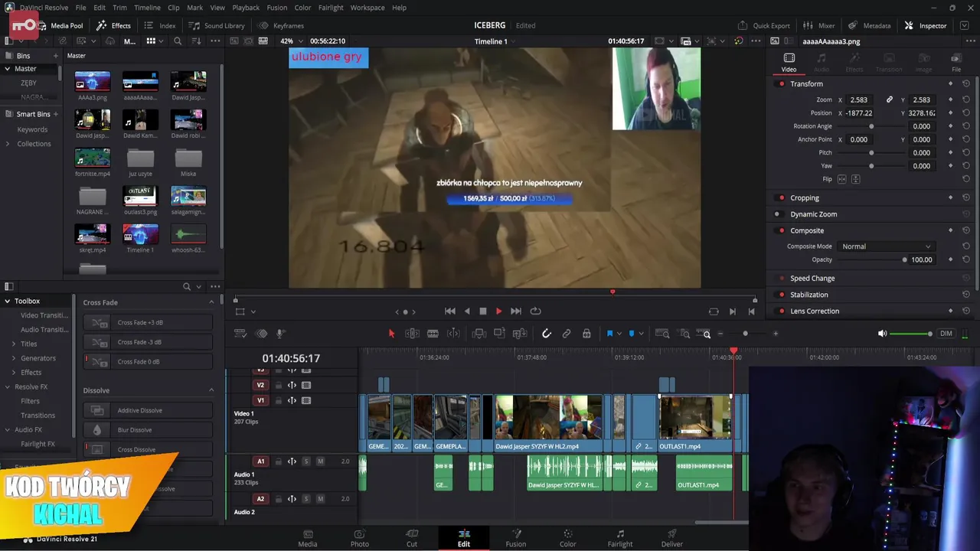Image resolution: width=980 pixels, height=551 pixels.
Task: Show the Keyframes panel
Action: point(281,25)
